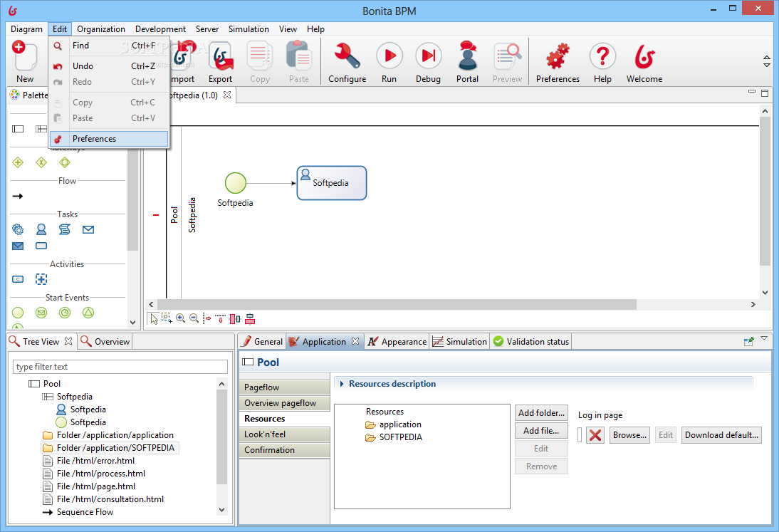Select the script task icon in palette
The image size is (779, 532).
65,229
